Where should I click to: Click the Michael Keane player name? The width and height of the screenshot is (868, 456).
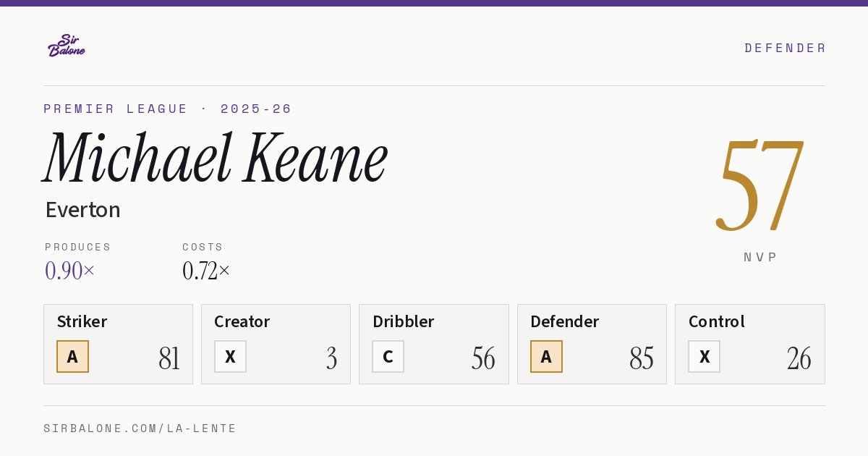coord(216,158)
